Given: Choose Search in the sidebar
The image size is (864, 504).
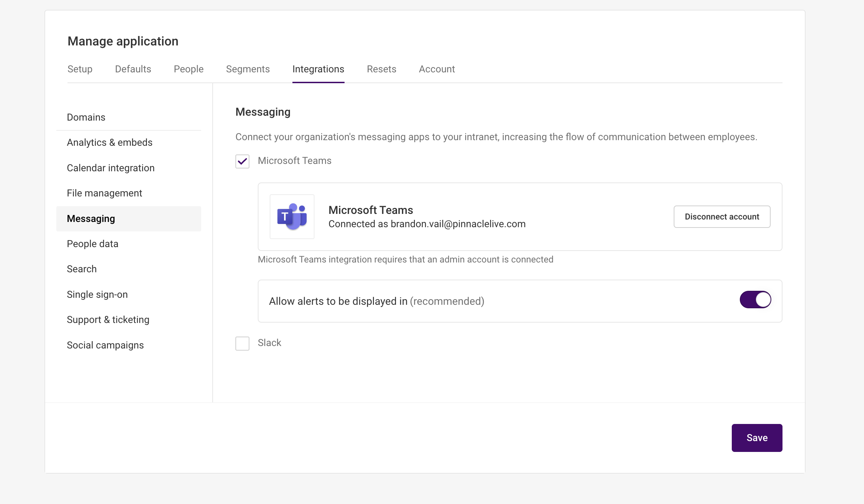Looking at the screenshot, I should [x=129, y=269].
